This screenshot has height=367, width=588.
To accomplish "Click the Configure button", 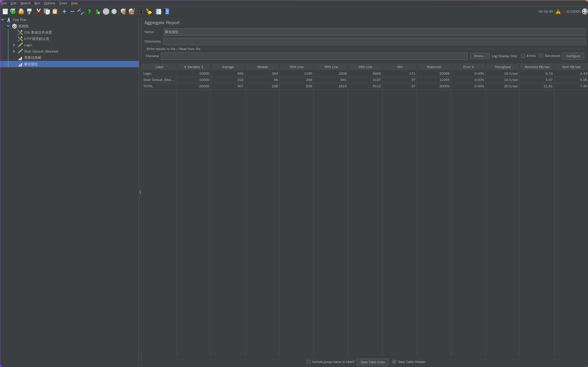I will tap(573, 56).
